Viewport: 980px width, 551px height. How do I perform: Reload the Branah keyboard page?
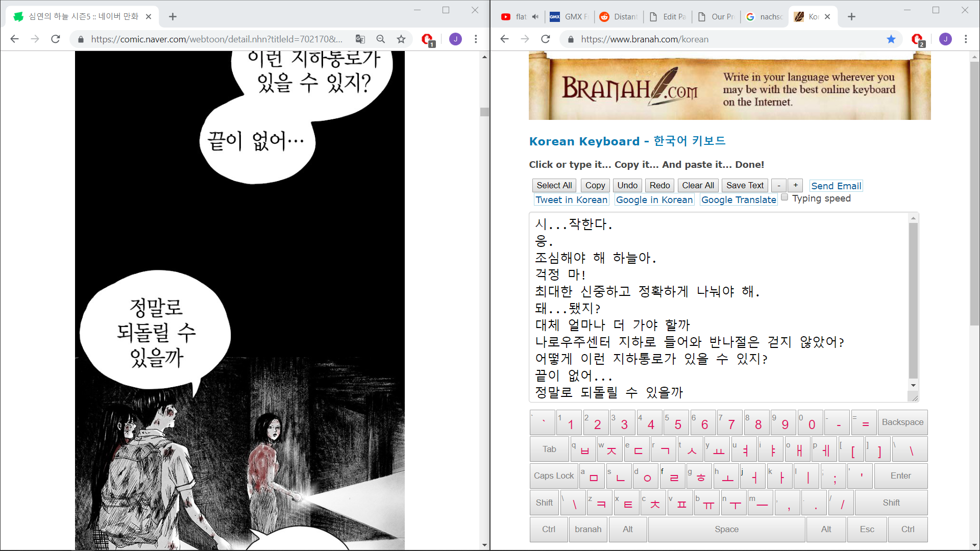546,39
